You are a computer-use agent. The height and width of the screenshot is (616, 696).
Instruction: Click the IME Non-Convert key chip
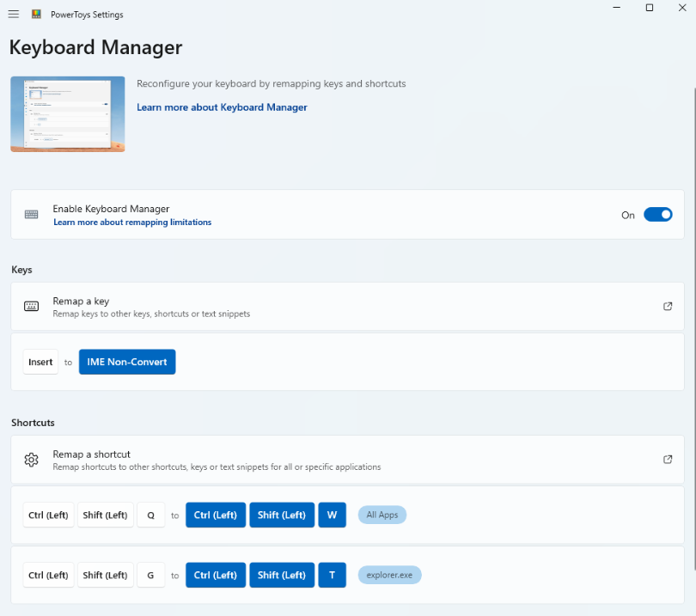pyautogui.click(x=127, y=363)
